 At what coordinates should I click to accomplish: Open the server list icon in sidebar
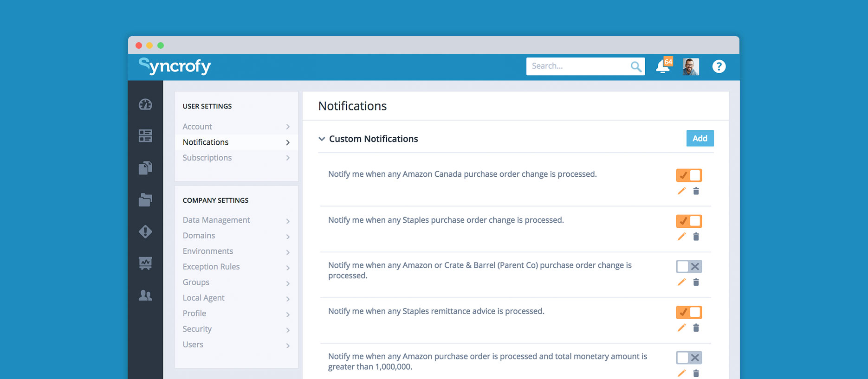tap(145, 136)
